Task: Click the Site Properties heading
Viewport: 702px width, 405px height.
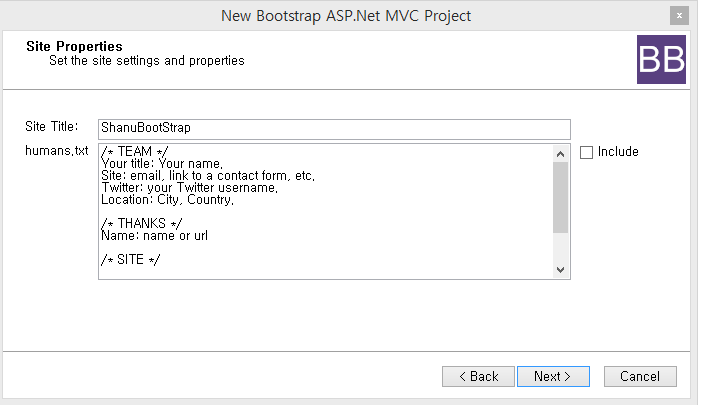Action: pyautogui.click(x=74, y=46)
